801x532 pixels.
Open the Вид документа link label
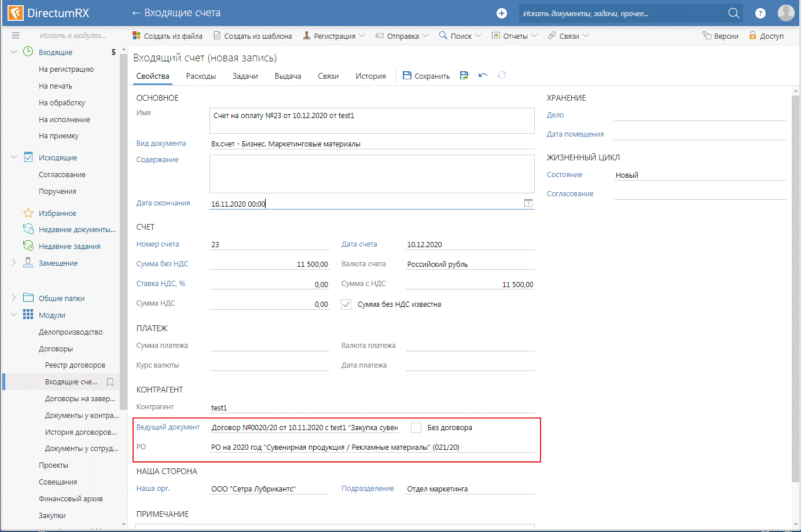[x=161, y=143]
